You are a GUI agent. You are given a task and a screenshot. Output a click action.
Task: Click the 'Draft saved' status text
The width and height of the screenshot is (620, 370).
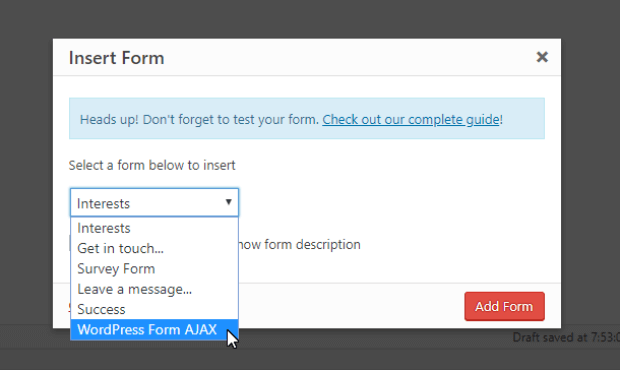click(566, 337)
